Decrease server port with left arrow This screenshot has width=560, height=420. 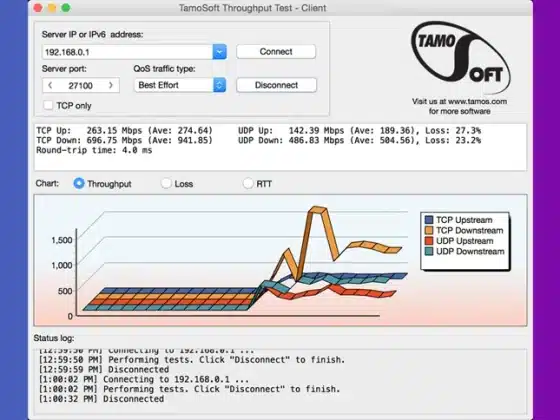pos(50,85)
